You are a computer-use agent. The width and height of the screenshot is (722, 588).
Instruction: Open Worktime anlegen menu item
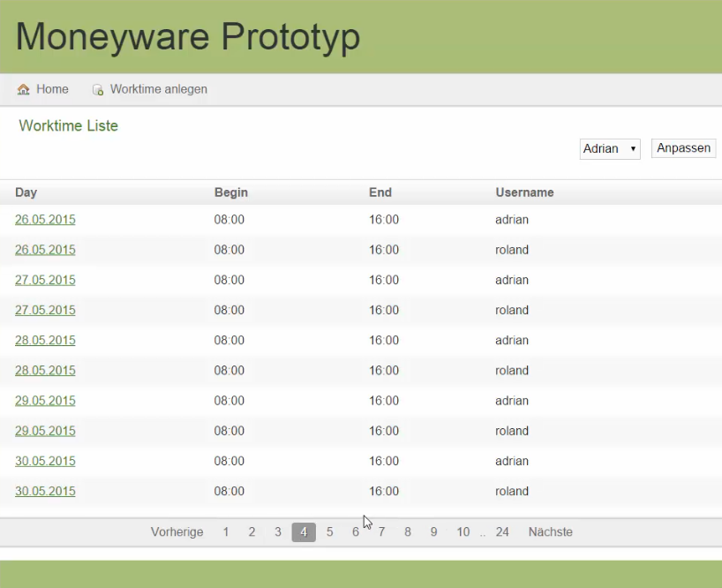click(x=158, y=89)
